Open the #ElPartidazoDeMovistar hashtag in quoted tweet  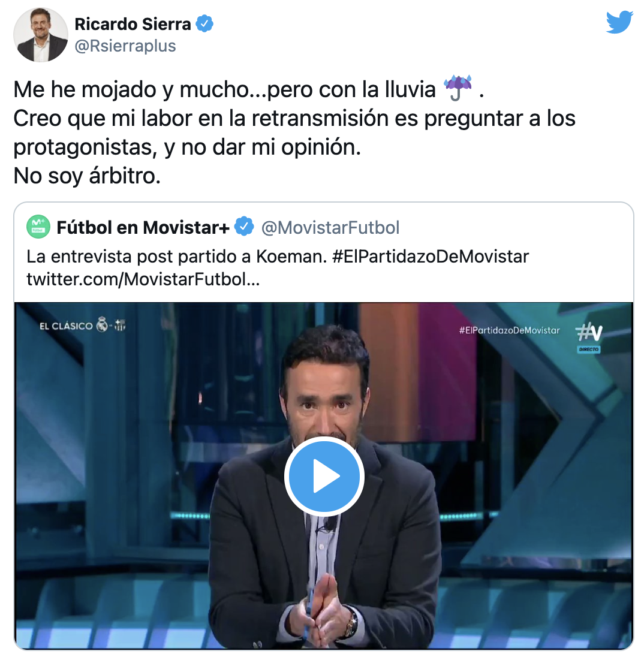431,257
